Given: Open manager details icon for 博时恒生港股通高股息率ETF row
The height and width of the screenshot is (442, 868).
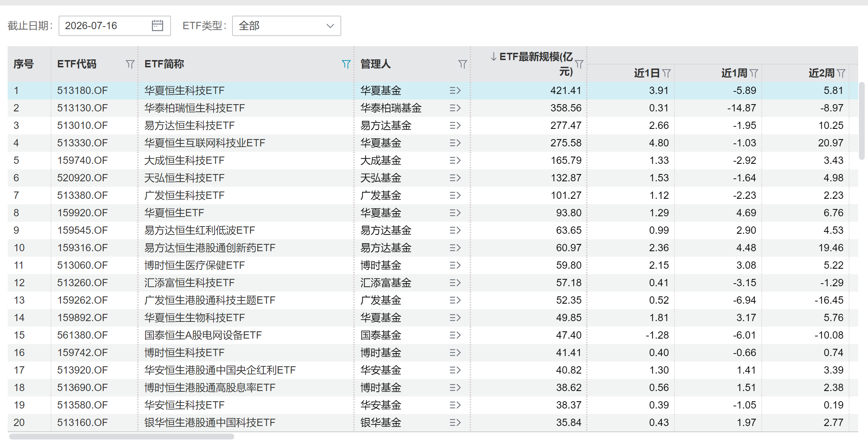Looking at the screenshot, I should (x=455, y=387).
